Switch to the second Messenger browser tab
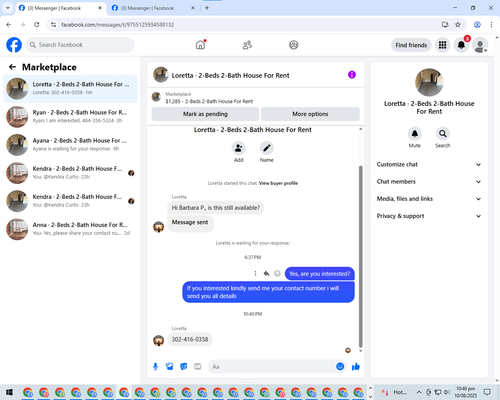The image size is (500, 400). pyautogui.click(x=153, y=8)
